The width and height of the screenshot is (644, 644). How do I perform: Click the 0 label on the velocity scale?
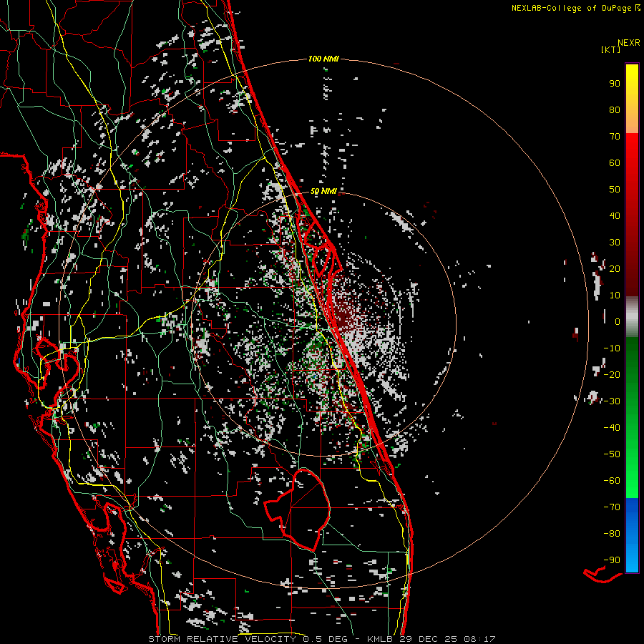click(616, 321)
